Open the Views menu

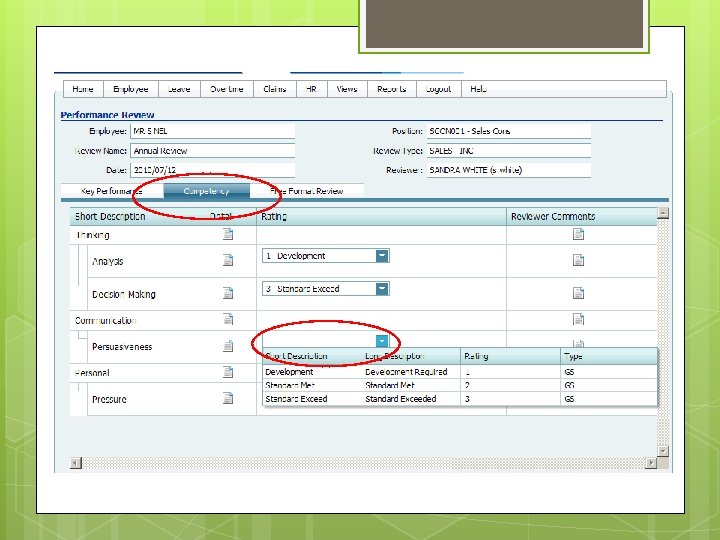pyautogui.click(x=347, y=89)
